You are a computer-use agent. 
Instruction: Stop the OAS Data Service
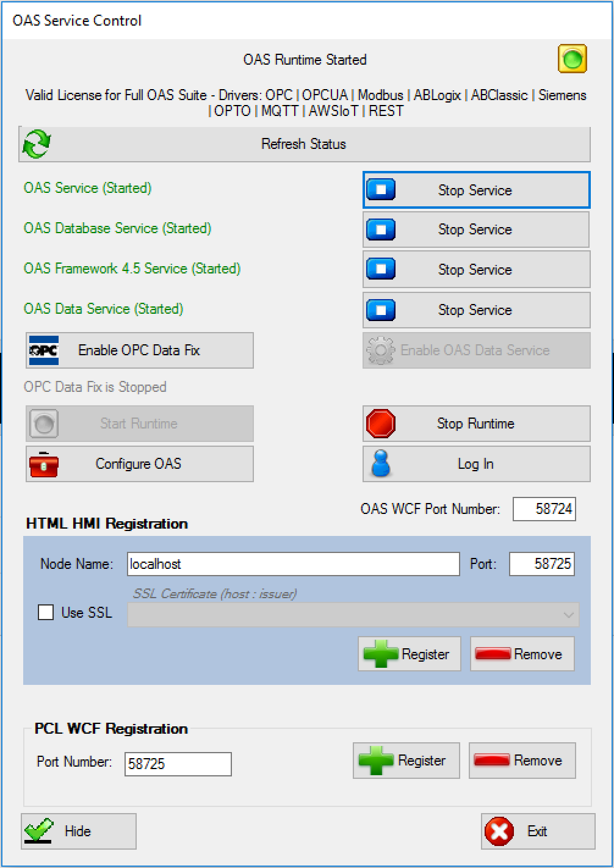(x=476, y=310)
